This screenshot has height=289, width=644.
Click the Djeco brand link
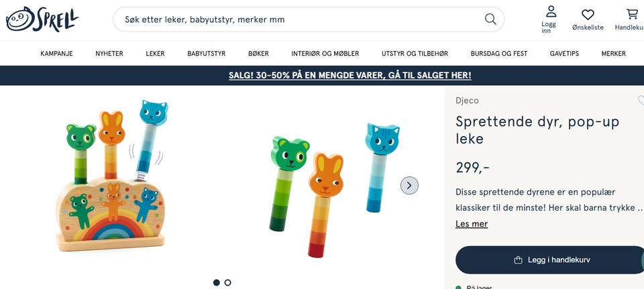coord(467,101)
